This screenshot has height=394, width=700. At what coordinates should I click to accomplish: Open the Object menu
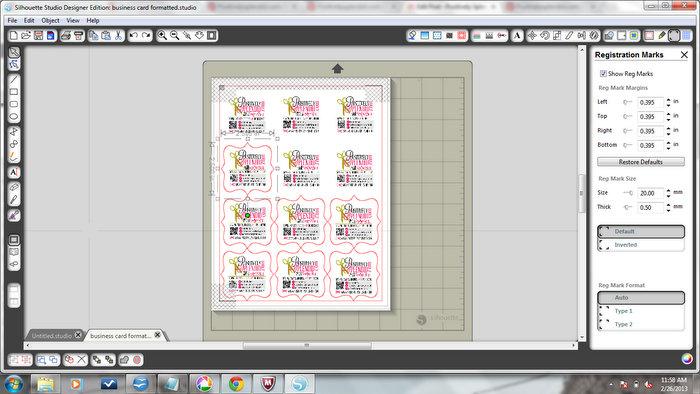[x=50, y=21]
